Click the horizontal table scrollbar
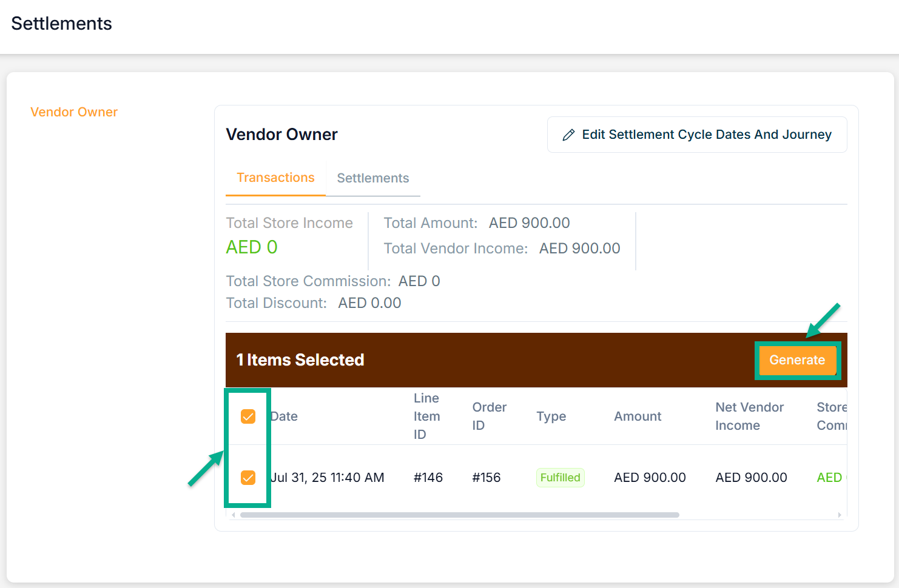 pyautogui.click(x=459, y=515)
